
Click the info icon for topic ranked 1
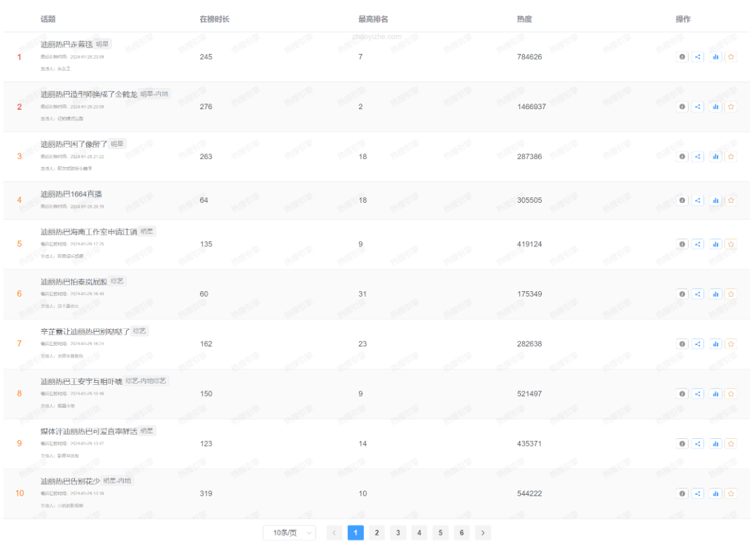click(682, 57)
